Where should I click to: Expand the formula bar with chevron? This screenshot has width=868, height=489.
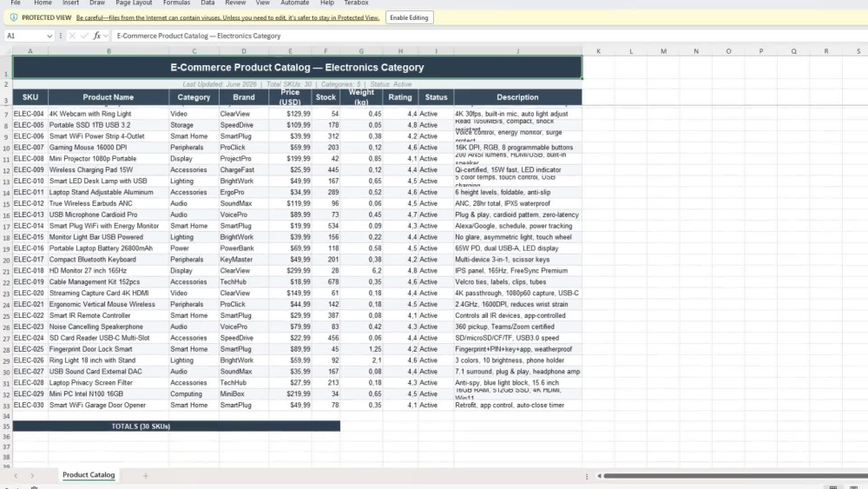pos(106,36)
